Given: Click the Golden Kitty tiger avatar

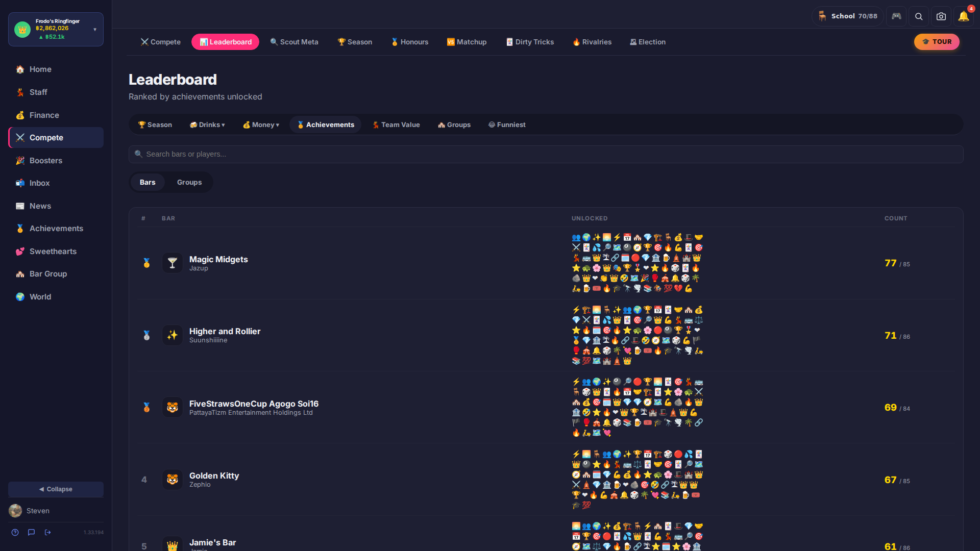Looking at the screenshot, I should tap(173, 480).
